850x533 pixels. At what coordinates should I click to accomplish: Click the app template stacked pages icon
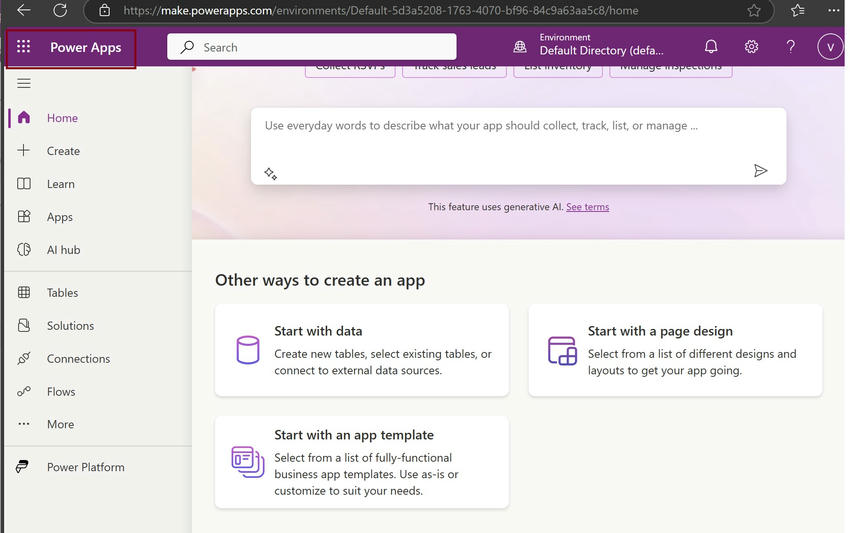(x=248, y=462)
